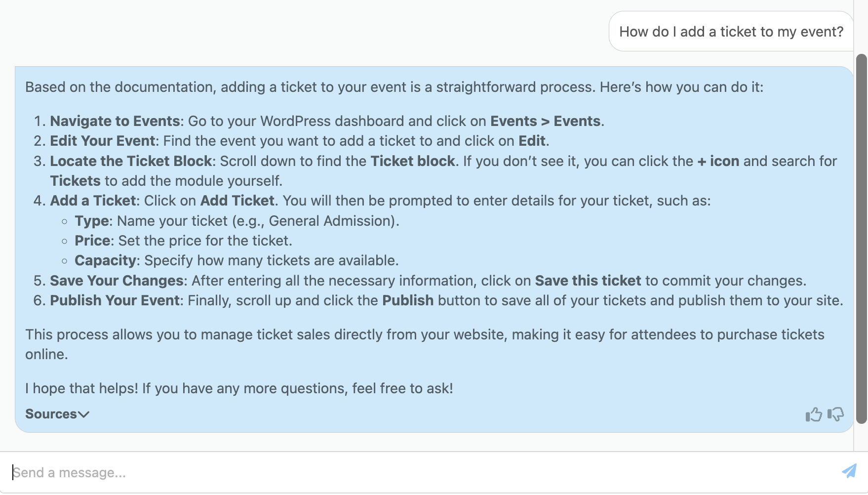This screenshot has width=868, height=495.
Task: Click the Sources label
Action: 51,414
